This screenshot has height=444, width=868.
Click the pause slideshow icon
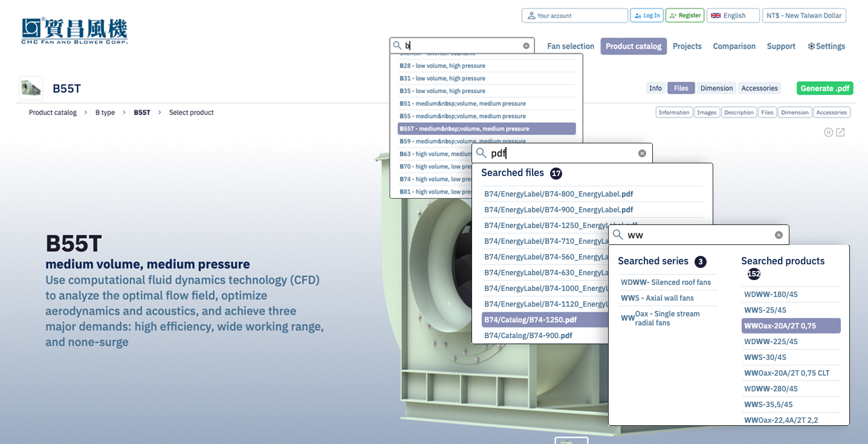[829, 132]
